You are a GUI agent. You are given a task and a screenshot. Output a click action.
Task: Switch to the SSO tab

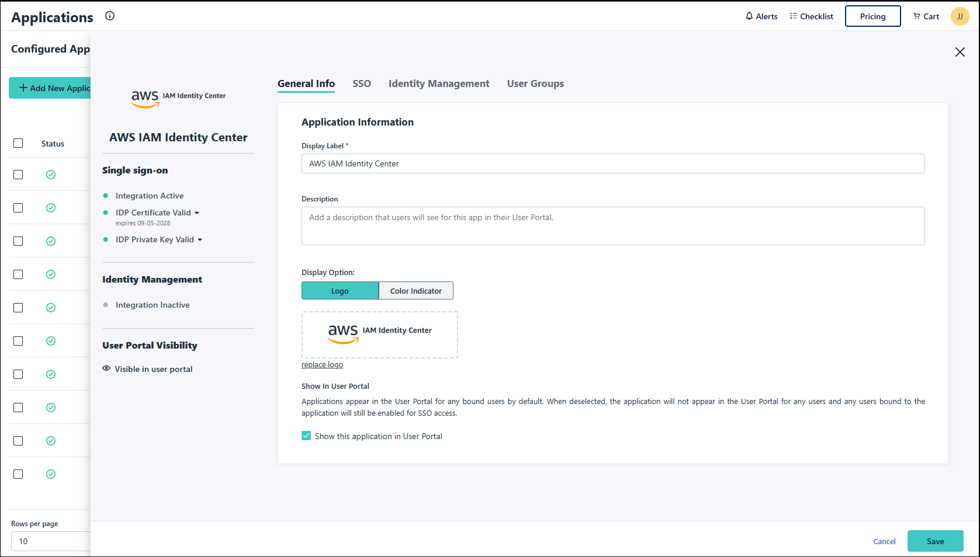tap(361, 83)
